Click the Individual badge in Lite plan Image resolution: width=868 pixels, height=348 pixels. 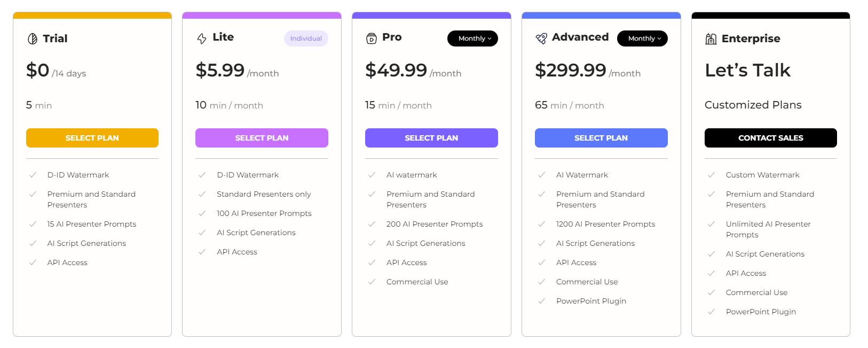pos(306,38)
